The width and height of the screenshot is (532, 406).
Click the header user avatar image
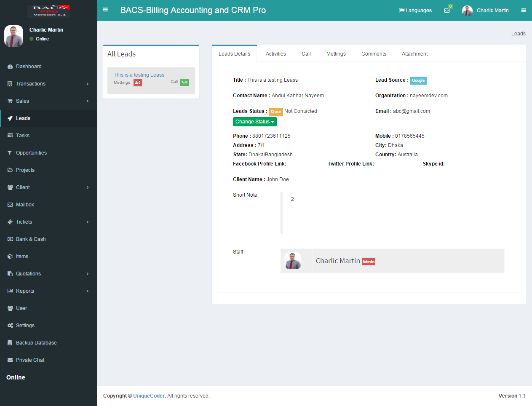click(x=467, y=11)
